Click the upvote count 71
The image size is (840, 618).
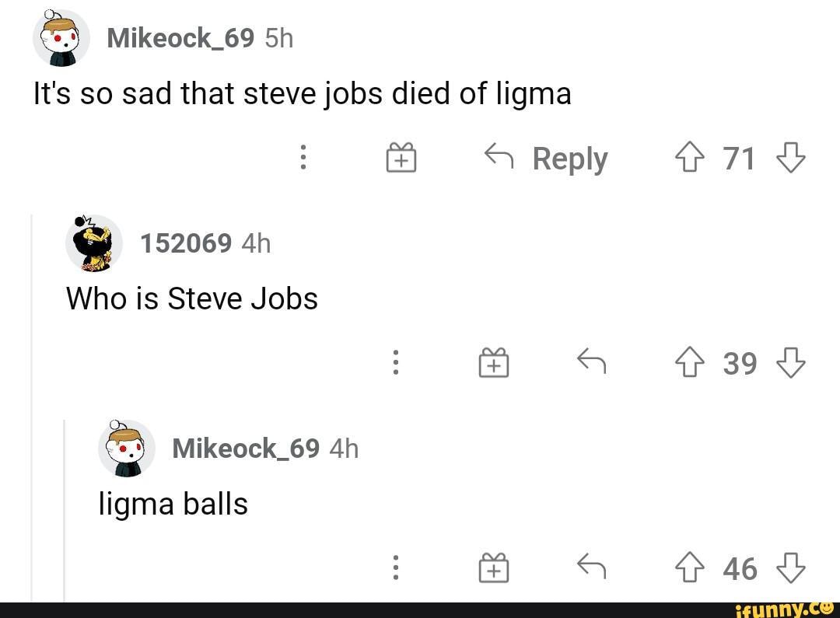pyautogui.click(x=740, y=157)
